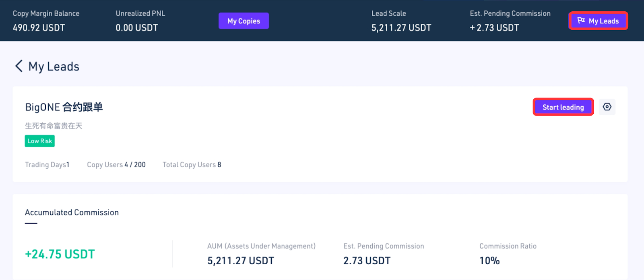
Task: Click the AUM (Assets Under Management) label
Action: coord(261,246)
